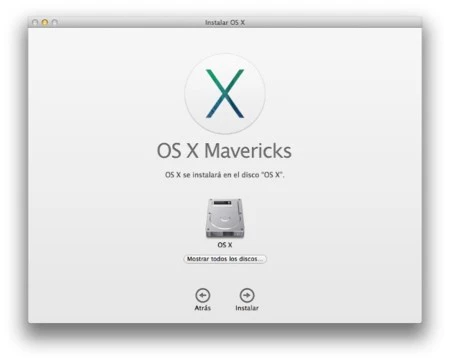Click the yellow minimize window button

pos(45,22)
